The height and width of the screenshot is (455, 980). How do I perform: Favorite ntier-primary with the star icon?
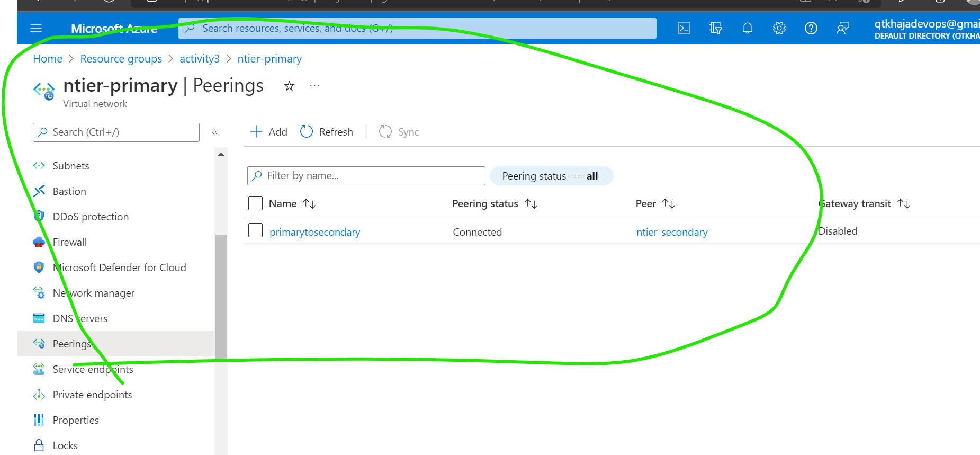[x=289, y=86]
